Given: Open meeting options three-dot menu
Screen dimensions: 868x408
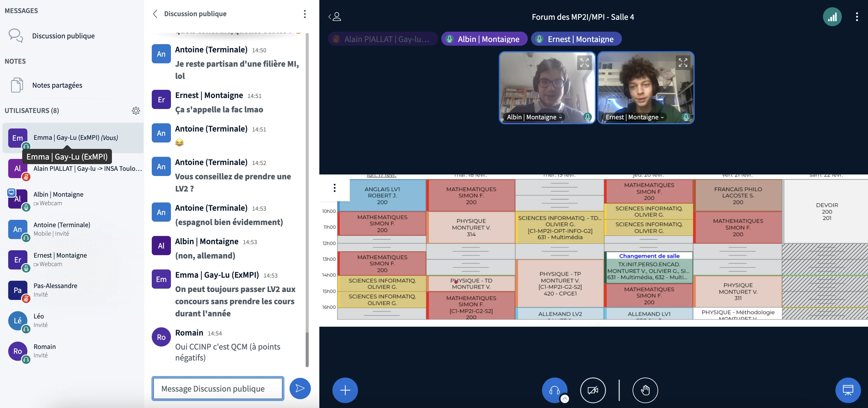Looking at the screenshot, I should pyautogui.click(x=857, y=17).
